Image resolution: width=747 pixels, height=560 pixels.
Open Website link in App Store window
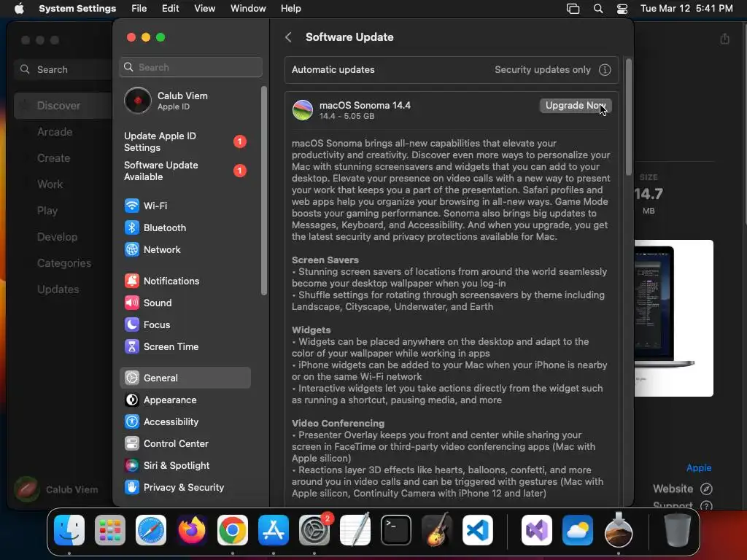682,489
